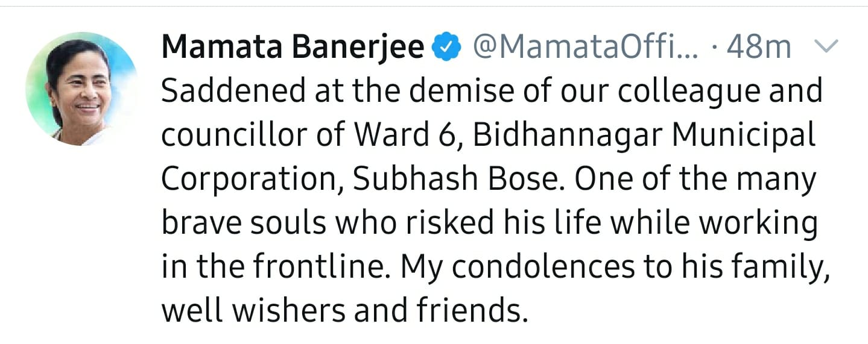Click the blue verified badge icon
Viewport: 868px width, 344px height.
pos(448,47)
